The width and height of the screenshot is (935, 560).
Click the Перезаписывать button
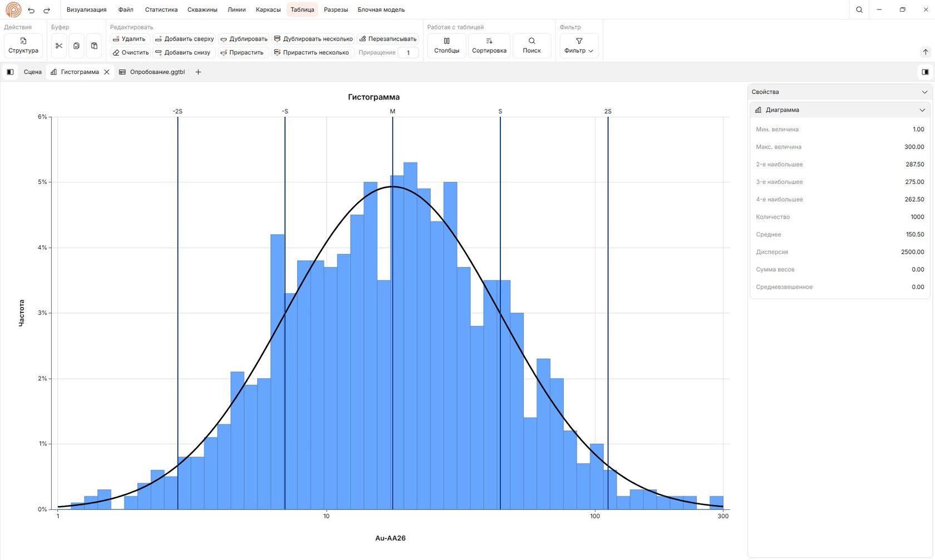388,39
